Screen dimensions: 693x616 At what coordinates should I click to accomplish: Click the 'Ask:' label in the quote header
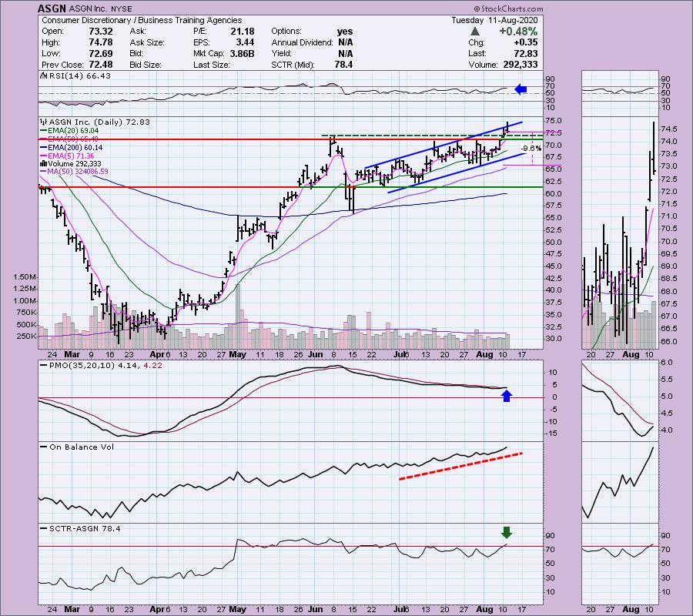138,32
